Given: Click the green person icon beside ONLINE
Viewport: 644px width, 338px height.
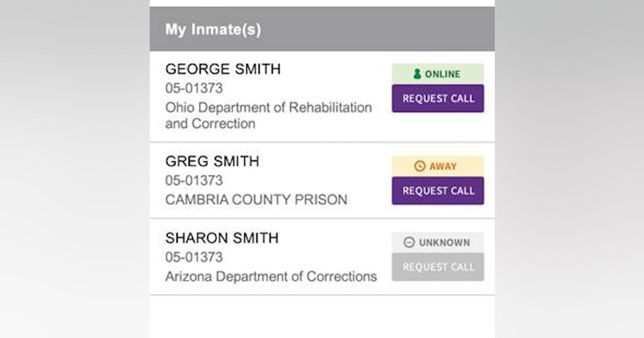Looking at the screenshot, I should pyautogui.click(x=418, y=74).
